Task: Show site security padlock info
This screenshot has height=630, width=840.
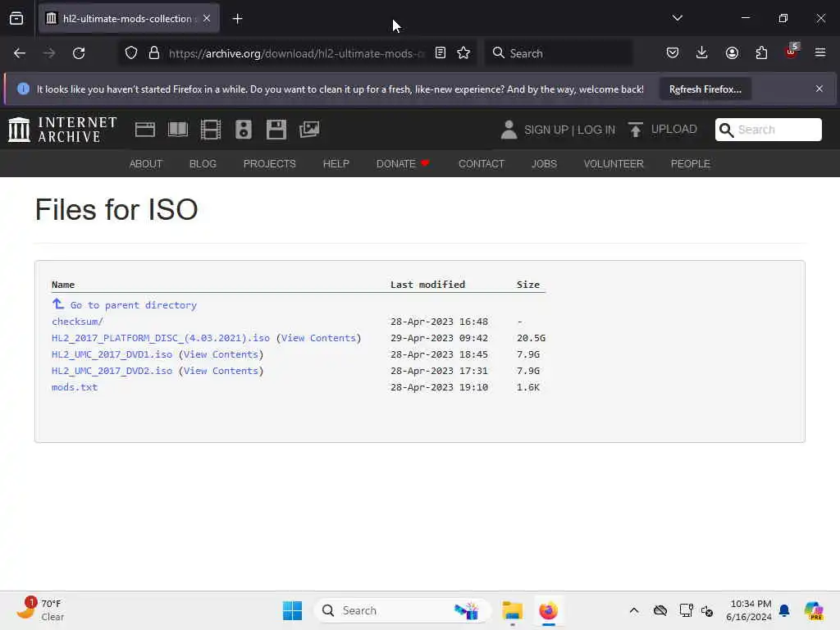Action: click(154, 53)
